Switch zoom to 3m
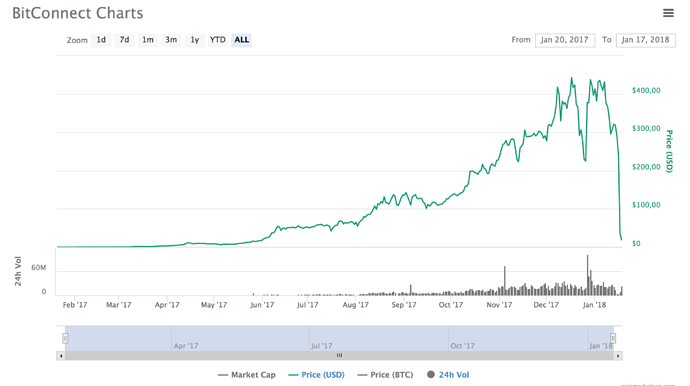The height and width of the screenshot is (386, 690). point(171,40)
